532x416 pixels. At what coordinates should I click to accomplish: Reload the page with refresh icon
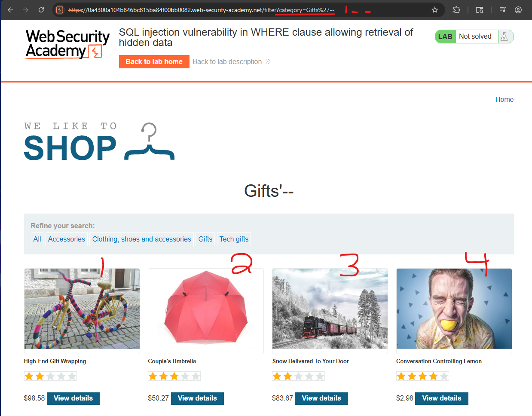[x=41, y=10]
